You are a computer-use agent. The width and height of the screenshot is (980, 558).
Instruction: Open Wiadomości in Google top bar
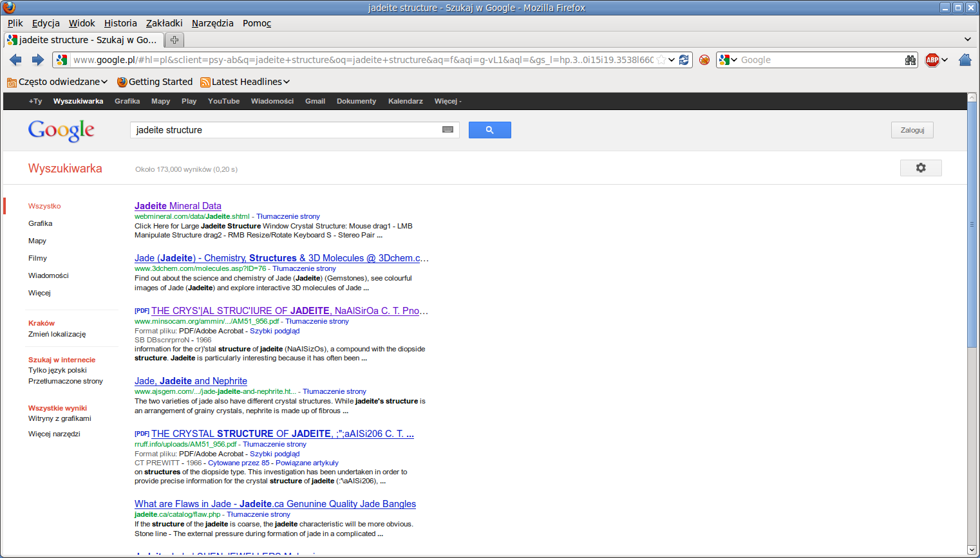(x=272, y=101)
